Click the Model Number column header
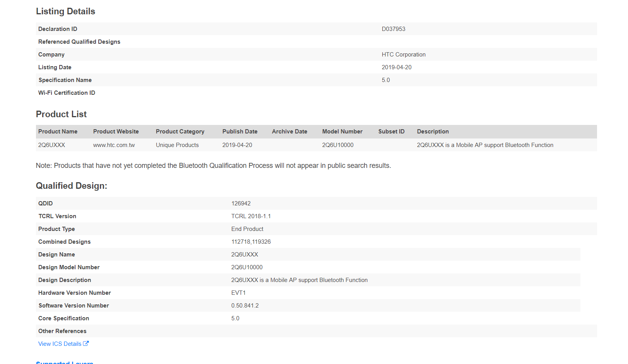 point(342,132)
